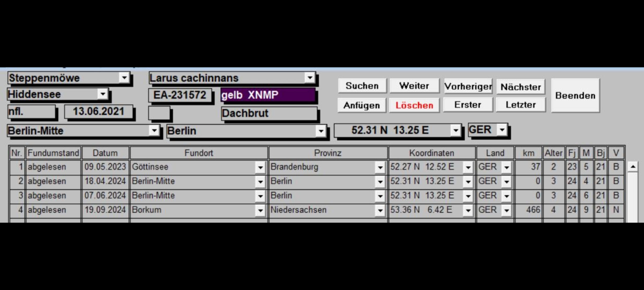Image resolution: width=644 pixels, height=290 pixels.
Task: Click the table scrollbar up arrow
Action: 633,167
